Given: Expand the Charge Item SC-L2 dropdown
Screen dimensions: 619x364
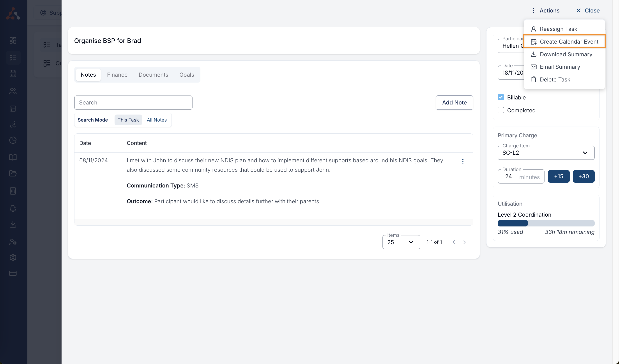Looking at the screenshot, I should (x=546, y=153).
